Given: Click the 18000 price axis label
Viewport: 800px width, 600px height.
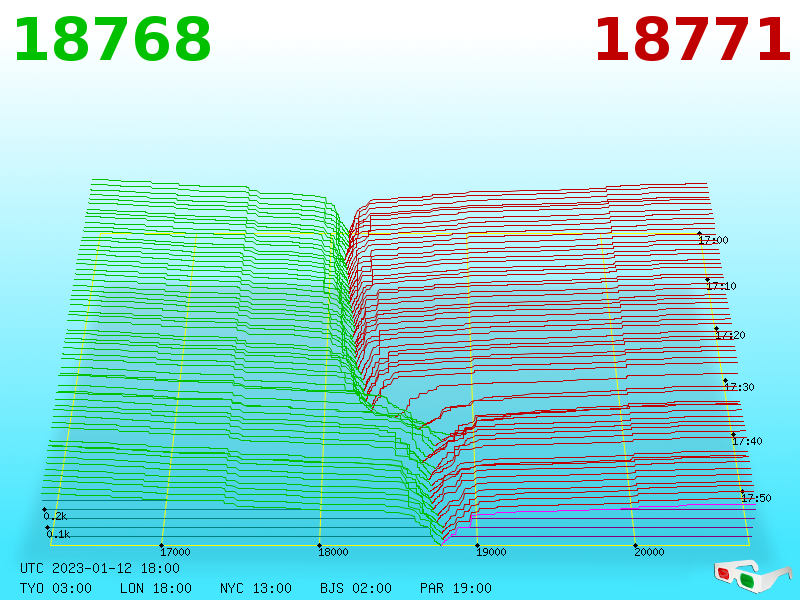Looking at the screenshot, I should [x=333, y=552].
